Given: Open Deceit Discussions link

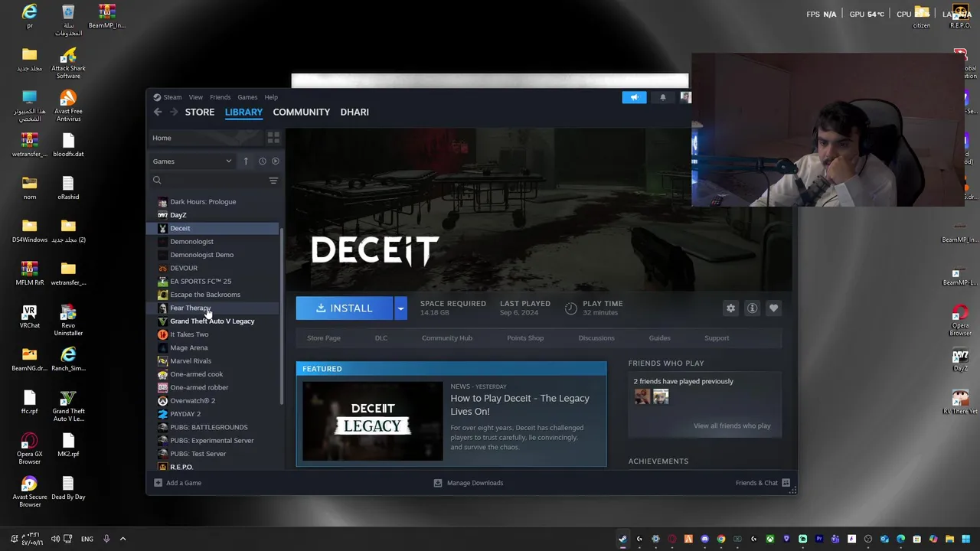Looking at the screenshot, I should [596, 338].
